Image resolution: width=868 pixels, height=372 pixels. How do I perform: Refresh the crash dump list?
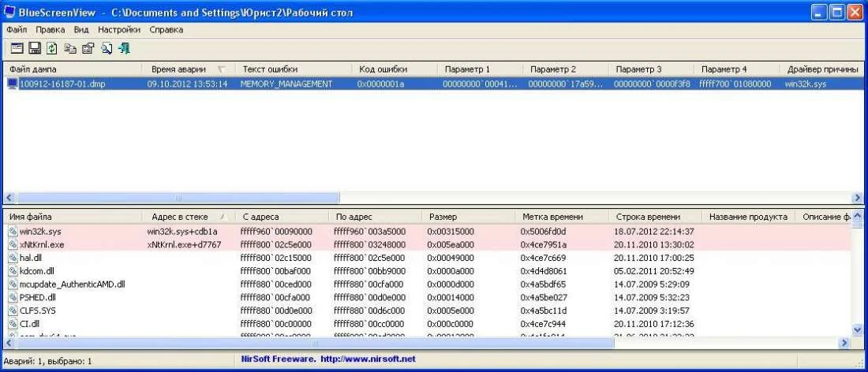pyautogui.click(x=52, y=49)
